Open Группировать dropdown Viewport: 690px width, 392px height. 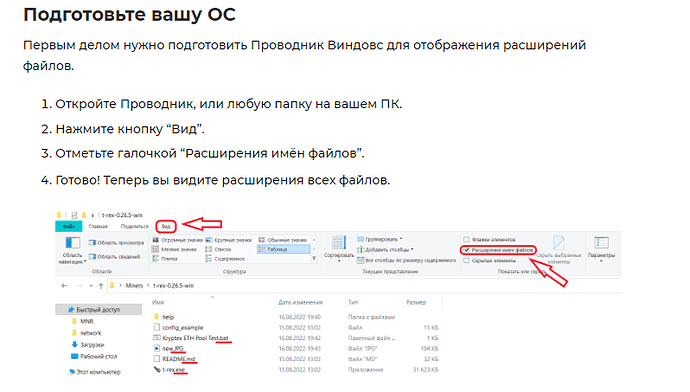(x=379, y=239)
